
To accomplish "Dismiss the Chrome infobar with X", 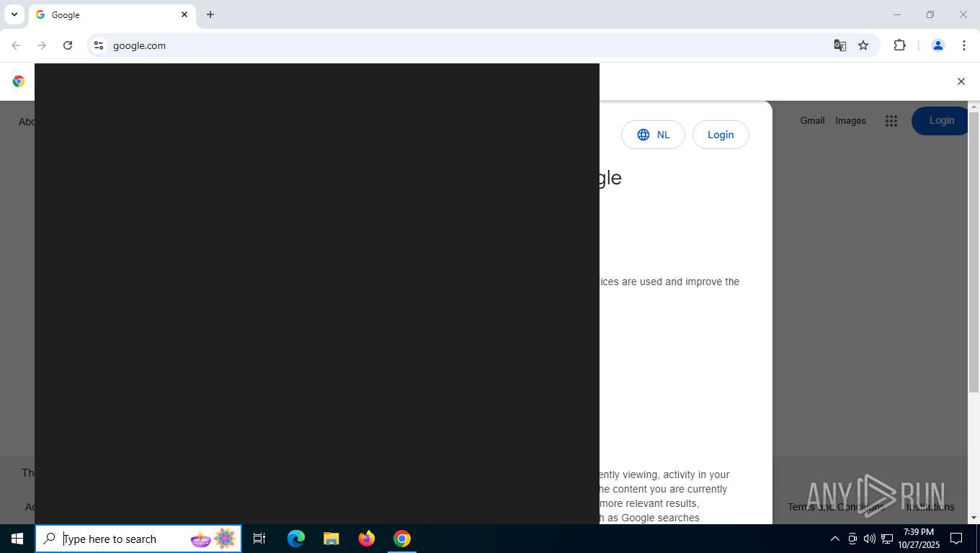I will pyautogui.click(x=961, y=81).
